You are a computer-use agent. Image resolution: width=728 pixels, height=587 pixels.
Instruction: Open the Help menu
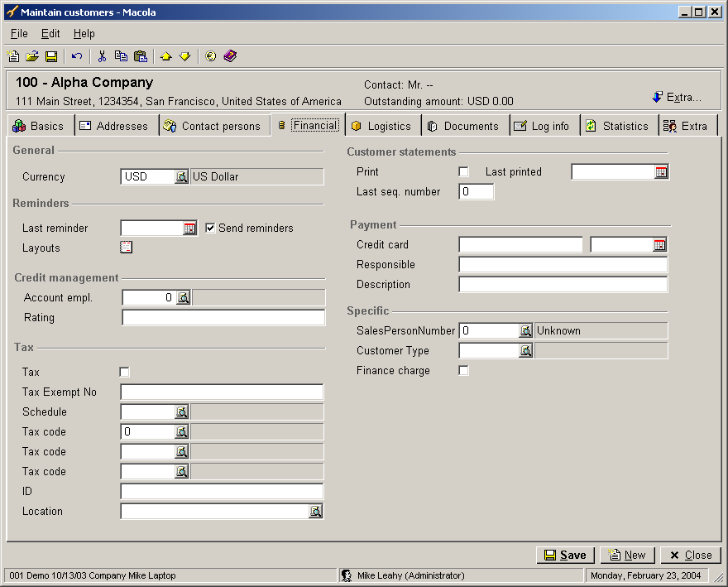[x=84, y=33]
